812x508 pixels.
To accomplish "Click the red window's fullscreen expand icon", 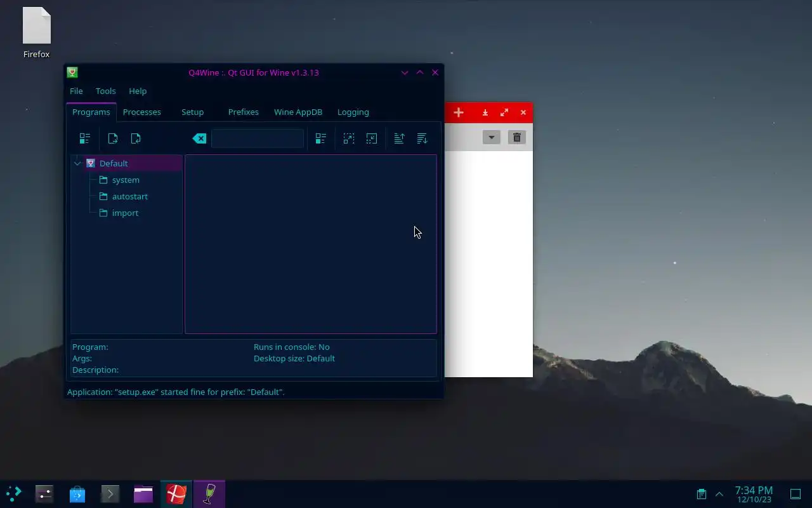I will coord(504,112).
